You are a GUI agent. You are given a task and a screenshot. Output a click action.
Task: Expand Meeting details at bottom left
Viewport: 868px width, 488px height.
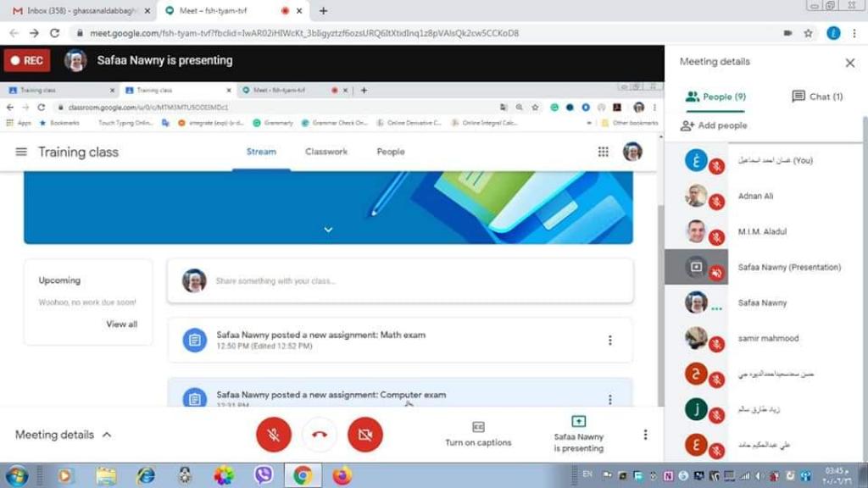coord(63,435)
